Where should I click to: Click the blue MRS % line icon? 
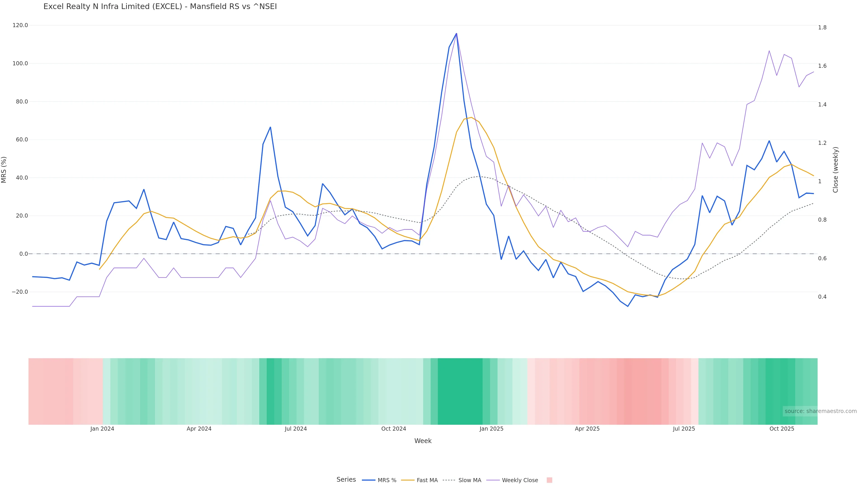tap(369, 480)
